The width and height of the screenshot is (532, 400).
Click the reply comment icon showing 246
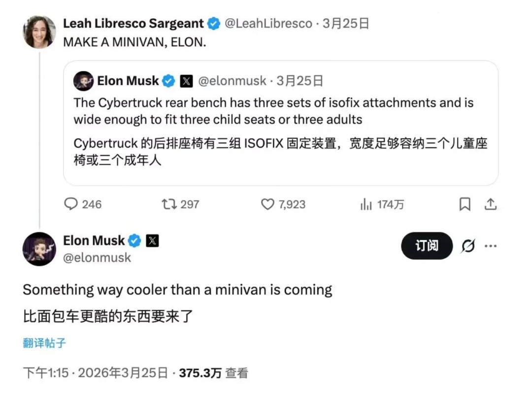point(71,204)
